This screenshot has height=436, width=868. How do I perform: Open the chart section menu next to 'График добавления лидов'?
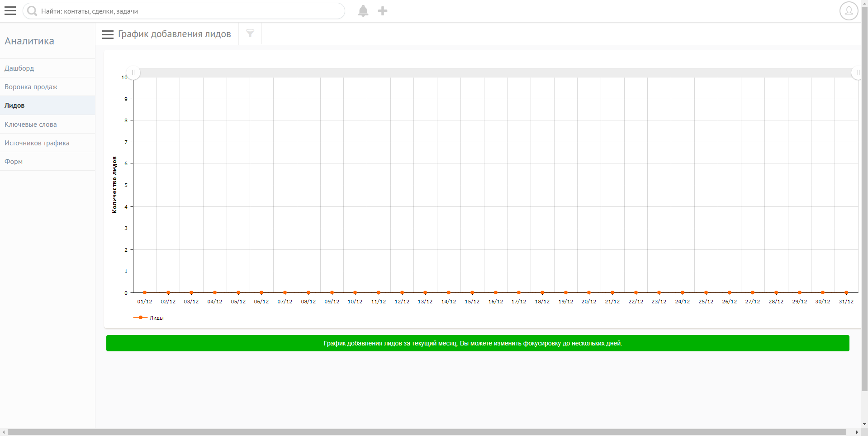108,34
